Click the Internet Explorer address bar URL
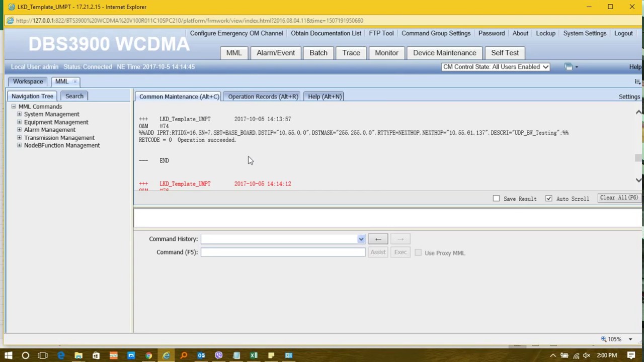The height and width of the screenshot is (362, 644). [190, 21]
